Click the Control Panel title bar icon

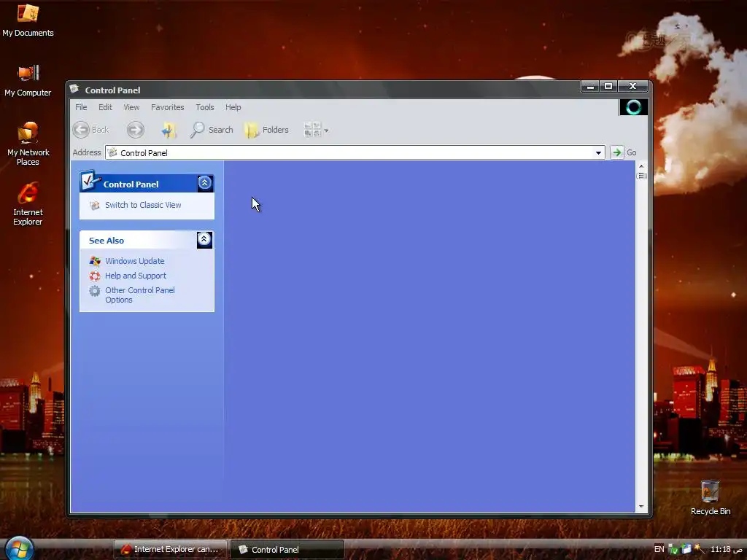pos(74,88)
